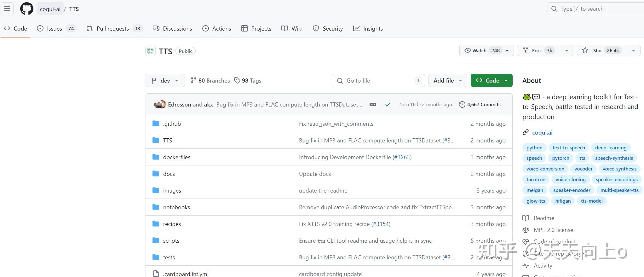Expand the commit message ellipsis button
644x277 pixels.
[373, 104]
